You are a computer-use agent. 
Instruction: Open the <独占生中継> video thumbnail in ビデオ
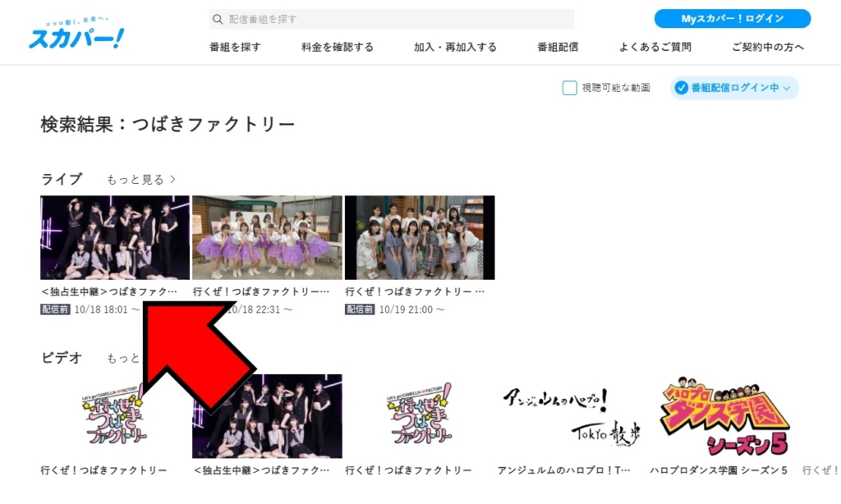pos(267,416)
